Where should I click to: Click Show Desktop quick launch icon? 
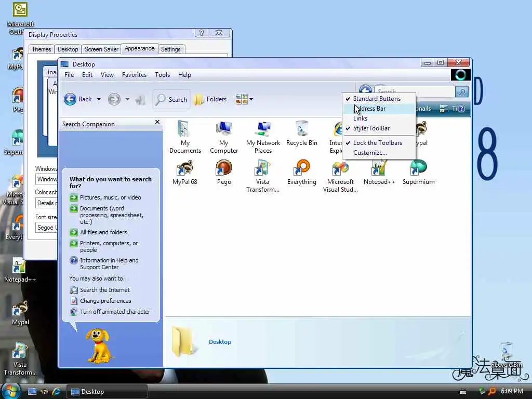pos(32,392)
